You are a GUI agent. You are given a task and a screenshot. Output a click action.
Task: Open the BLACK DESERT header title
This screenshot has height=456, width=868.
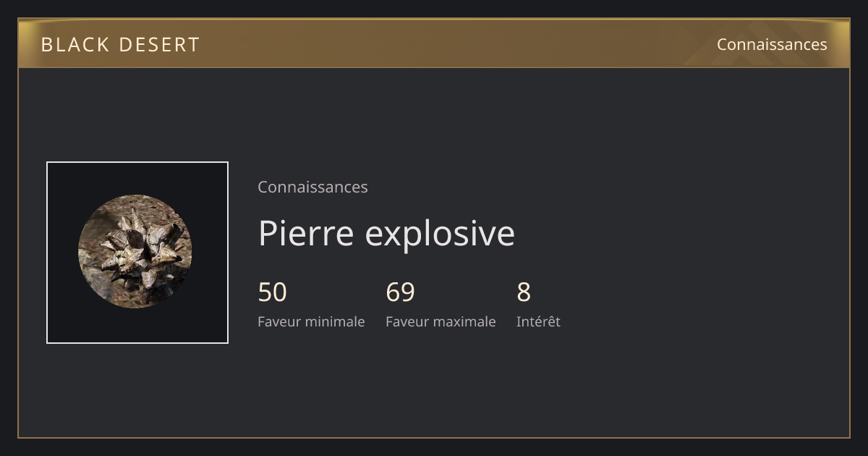coord(120,44)
